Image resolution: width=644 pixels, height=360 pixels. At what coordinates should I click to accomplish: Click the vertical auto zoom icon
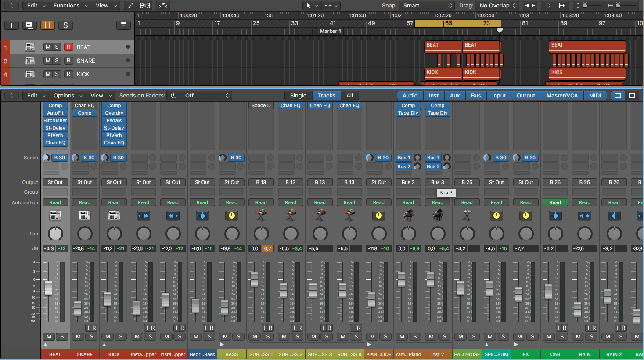(x=548, y=6)
